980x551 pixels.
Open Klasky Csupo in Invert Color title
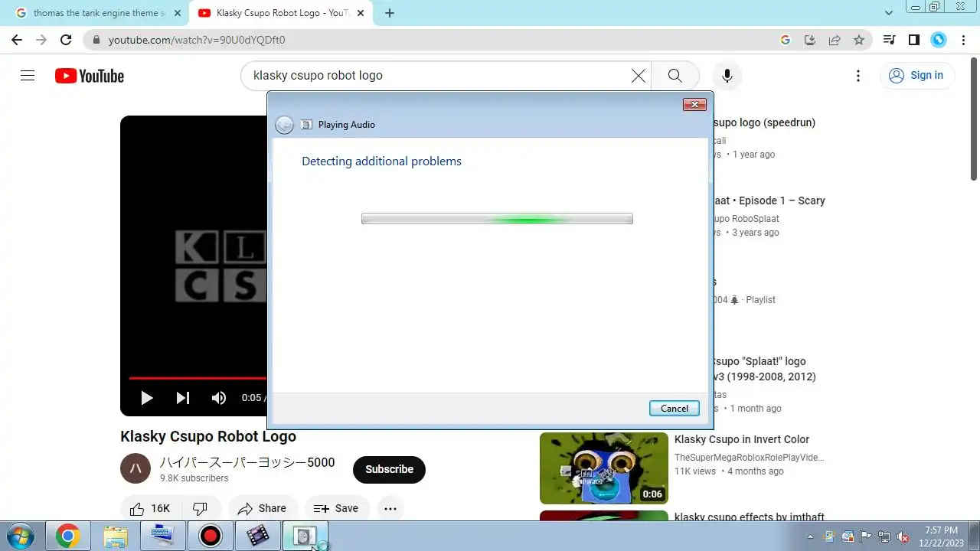pos(742,439)
